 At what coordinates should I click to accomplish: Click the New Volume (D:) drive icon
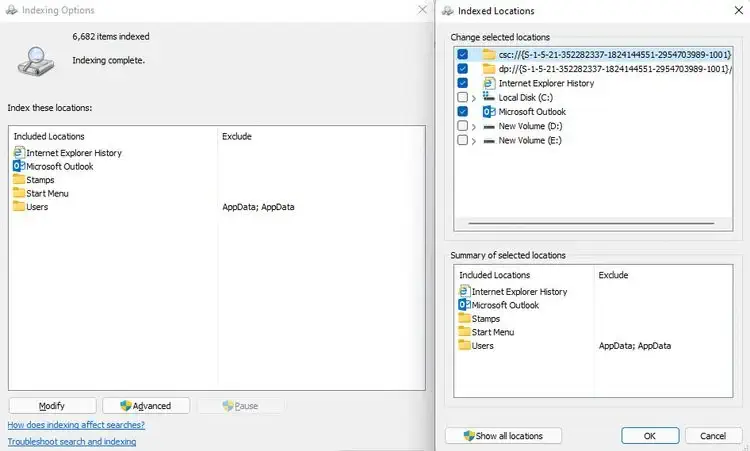(x=489, y=127)
